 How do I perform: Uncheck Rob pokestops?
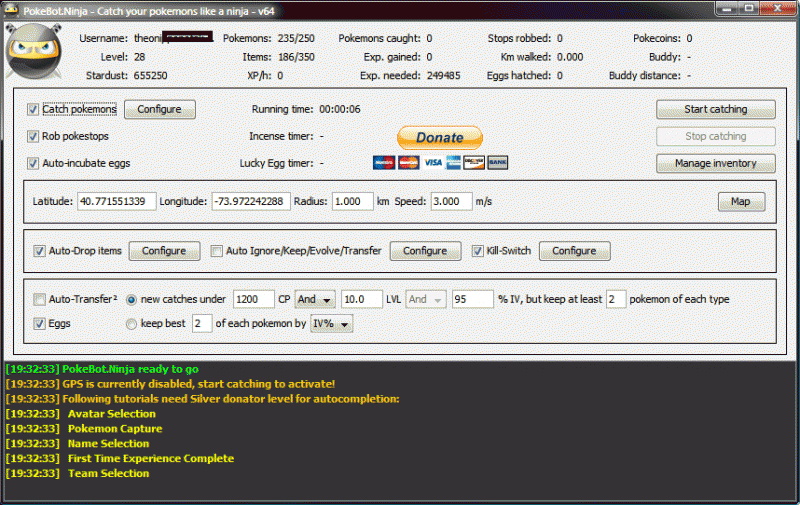33,136
